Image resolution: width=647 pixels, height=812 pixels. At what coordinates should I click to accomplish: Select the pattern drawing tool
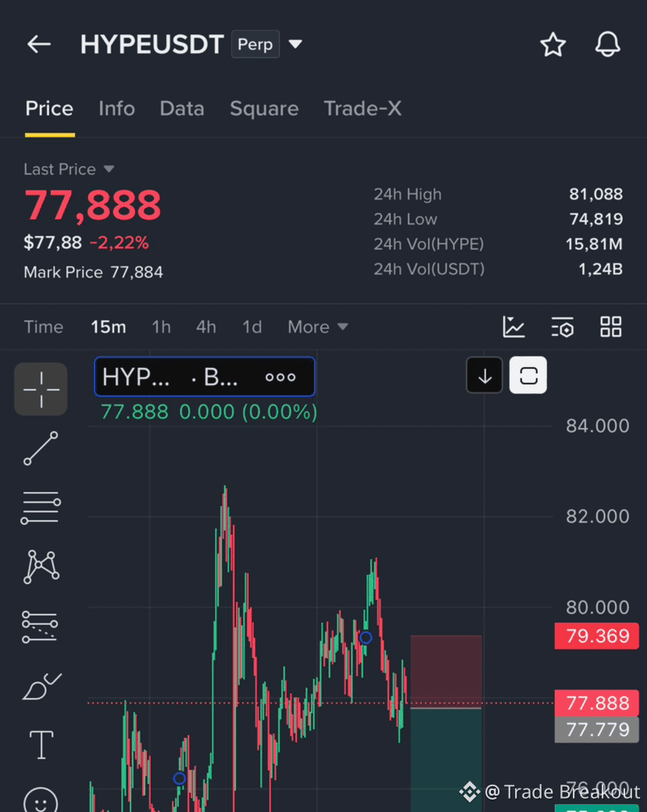click(x=41, y=567)
